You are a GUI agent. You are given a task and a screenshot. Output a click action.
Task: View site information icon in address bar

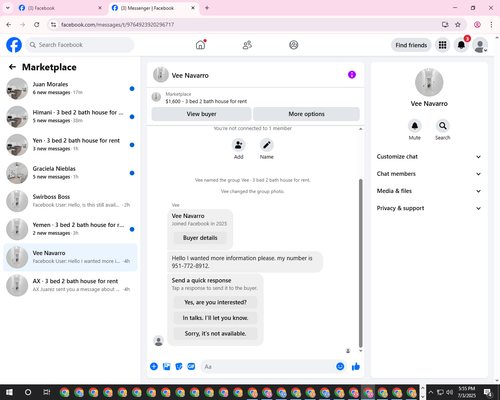[x=53, y=25]
